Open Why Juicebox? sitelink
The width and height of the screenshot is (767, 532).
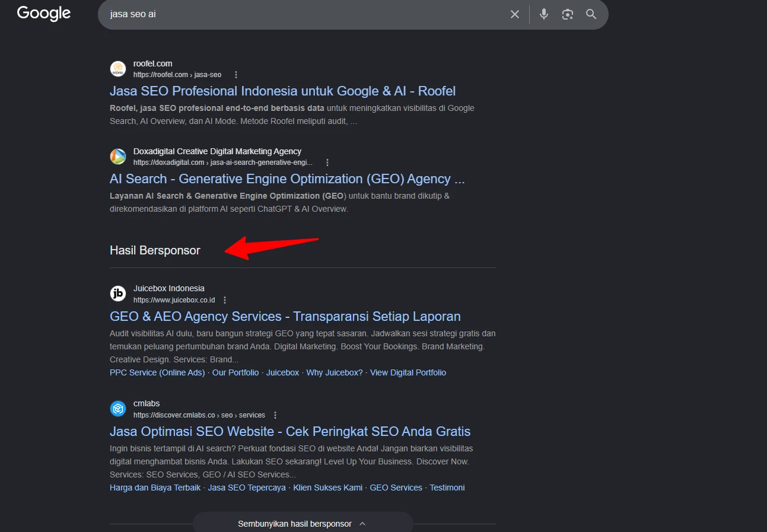click(335, 372)
